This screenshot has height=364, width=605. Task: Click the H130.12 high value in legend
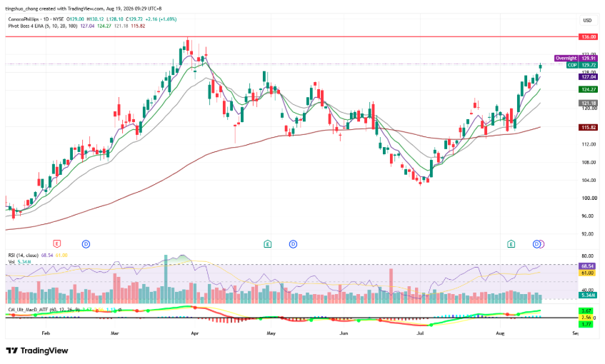95,19
